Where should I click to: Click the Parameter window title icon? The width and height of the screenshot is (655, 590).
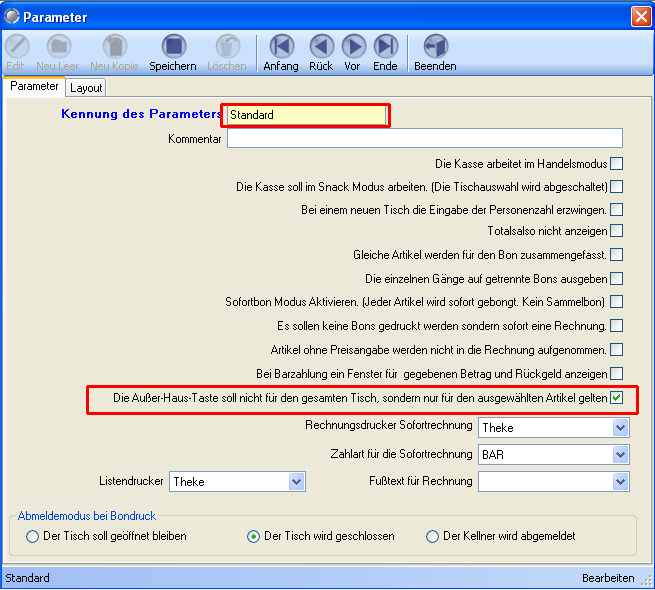[12, 16]
